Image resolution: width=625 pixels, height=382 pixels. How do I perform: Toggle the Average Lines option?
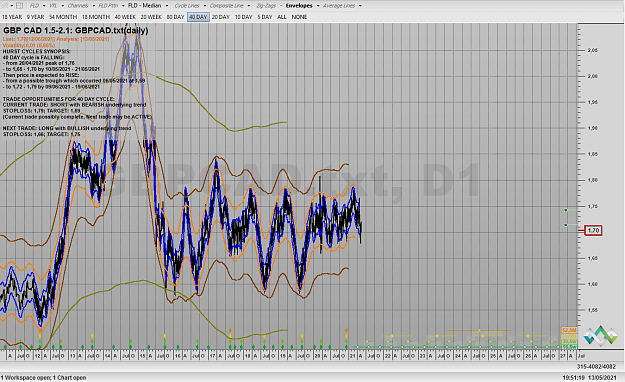click(x=339, y=6)
